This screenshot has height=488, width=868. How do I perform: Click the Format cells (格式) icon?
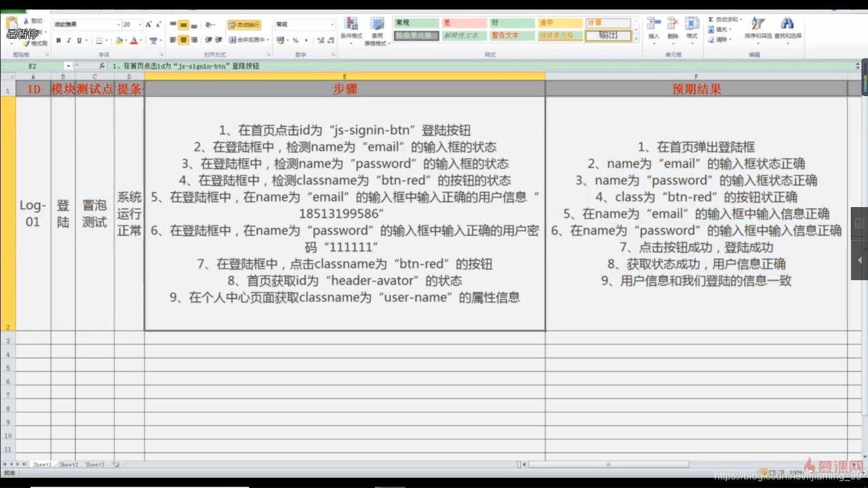pos(692,24)
